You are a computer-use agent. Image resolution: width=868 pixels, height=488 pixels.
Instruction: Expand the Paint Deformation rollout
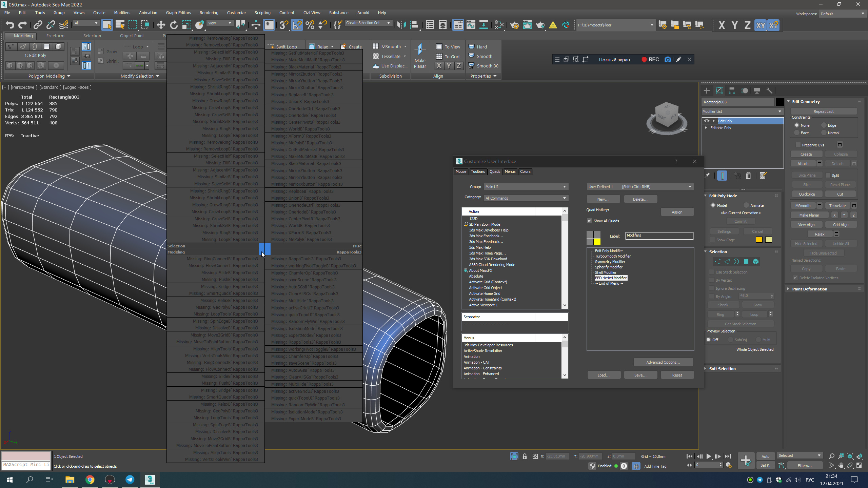[x=809, y=289]
